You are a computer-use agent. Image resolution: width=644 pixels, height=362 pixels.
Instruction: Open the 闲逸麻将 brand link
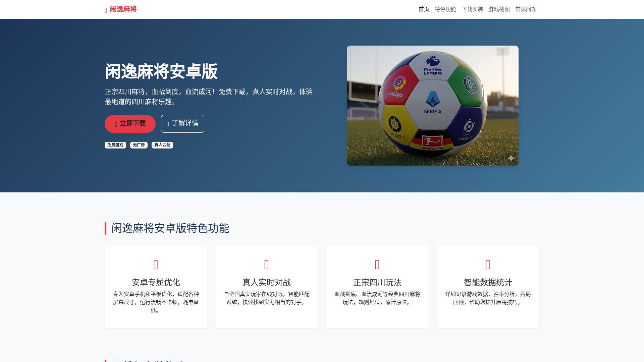tap(121, 9)
